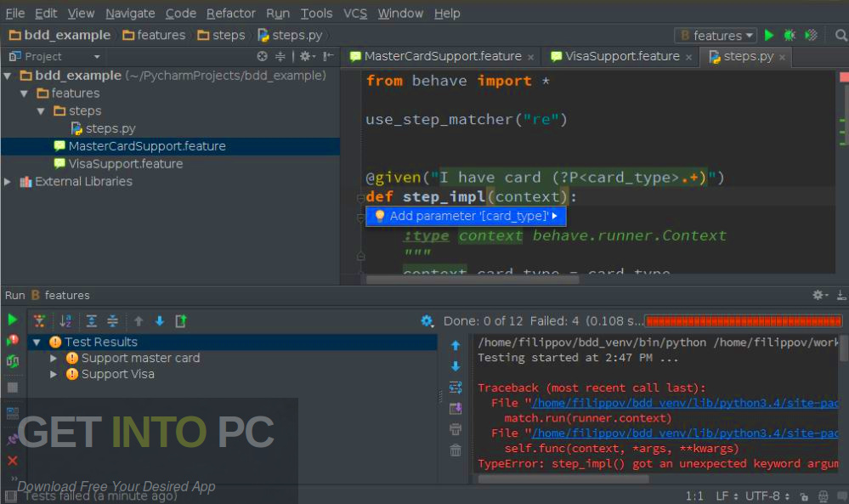The image size is (849, 504).
Task: Switch to MasterCardSupport.feature editor tab
Action: coord(443,56)
